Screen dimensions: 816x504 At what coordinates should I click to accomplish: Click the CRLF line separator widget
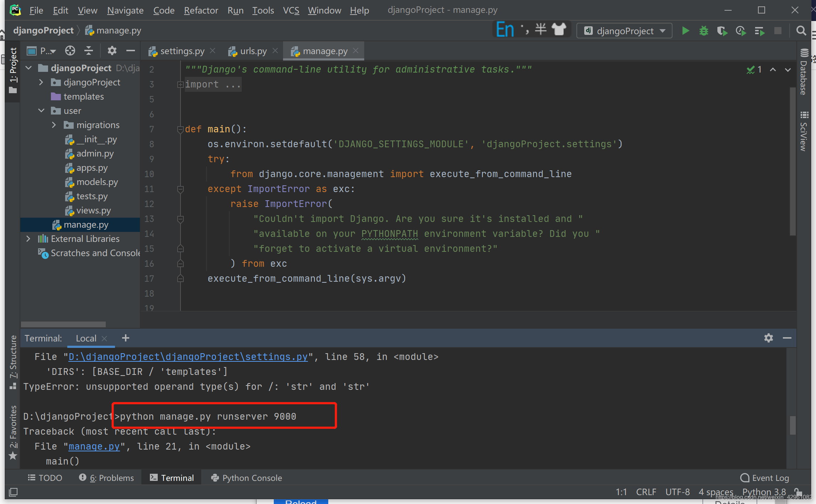click(646, 492)
